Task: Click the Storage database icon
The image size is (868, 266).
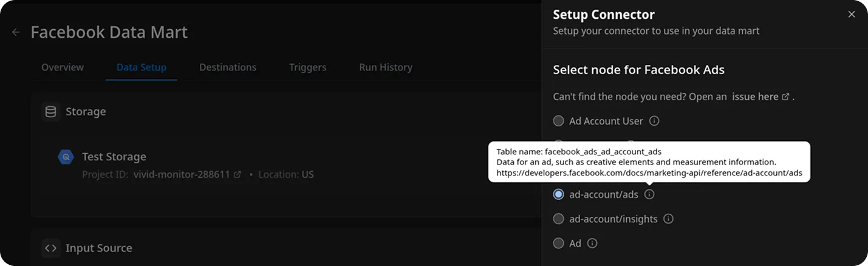Action: [x=51, y=112]
